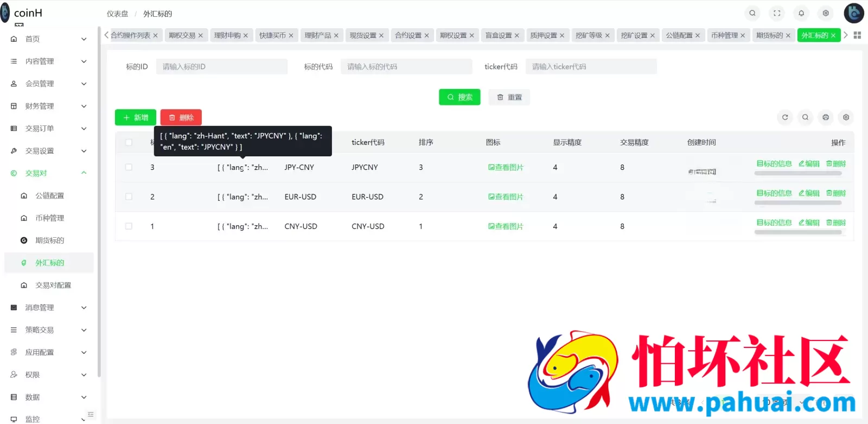Toggle fullscreen mode icon
The height and width of the screenshot is (424, 868).
click(x=777, y=13)
